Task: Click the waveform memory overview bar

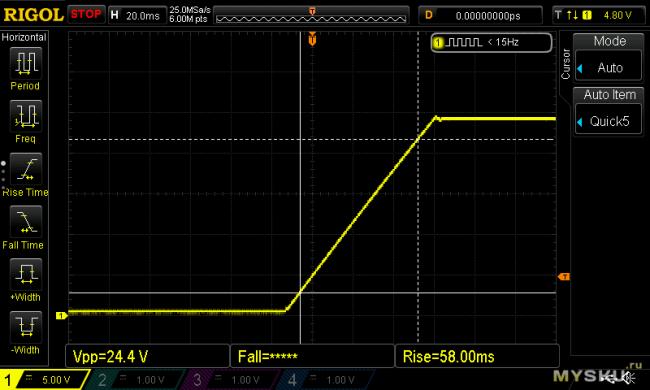Action: coord(311,15)
